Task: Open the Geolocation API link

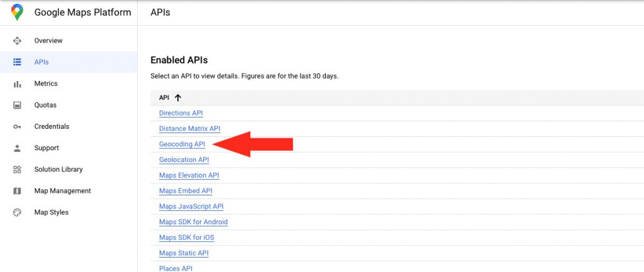Action: coord(184,160)
